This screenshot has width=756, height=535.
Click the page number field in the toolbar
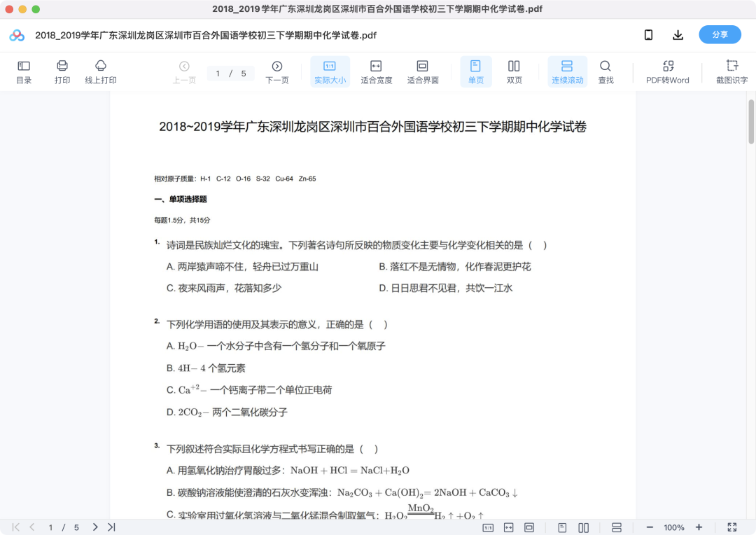pos(218,74)
